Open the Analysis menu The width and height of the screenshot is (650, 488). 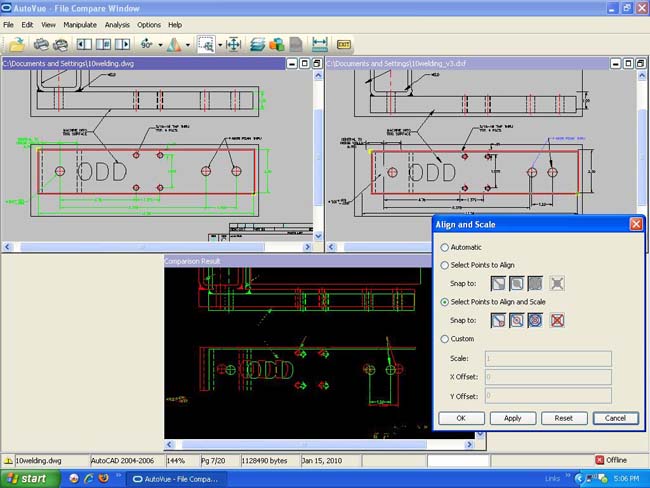coord(117,25)
